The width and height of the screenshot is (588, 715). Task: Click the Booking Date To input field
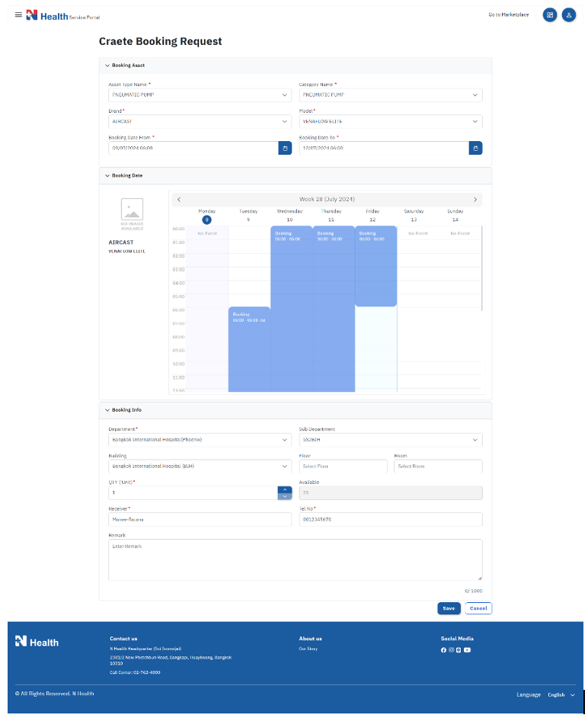click(384, 148)
